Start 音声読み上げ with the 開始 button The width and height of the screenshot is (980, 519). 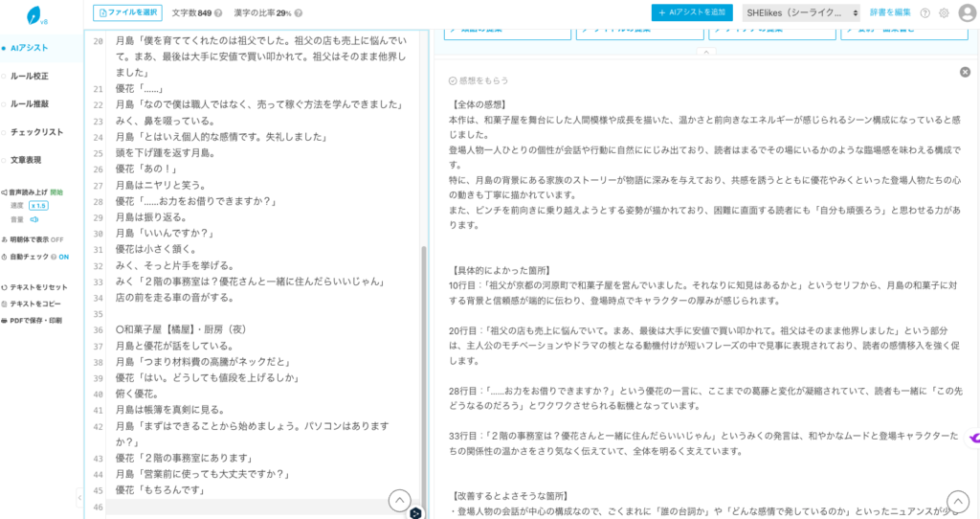(x=56, y=192)
